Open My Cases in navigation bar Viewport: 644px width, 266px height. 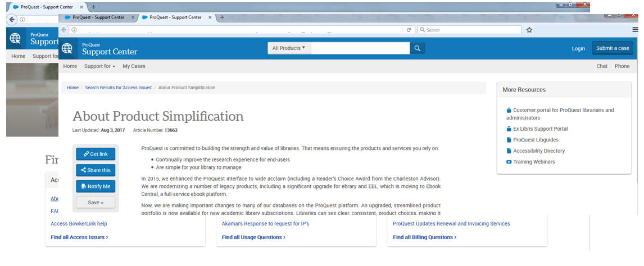coord(134,66)
